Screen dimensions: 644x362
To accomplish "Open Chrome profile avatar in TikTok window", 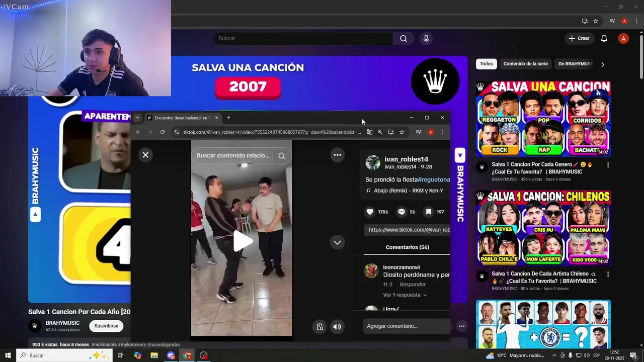I will (x=431, y=132).
